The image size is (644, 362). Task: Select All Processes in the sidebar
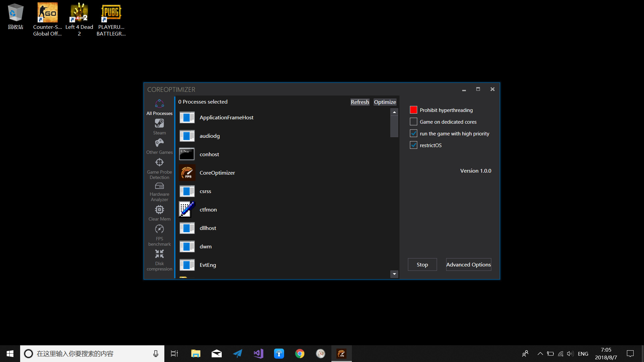point(159,107)
